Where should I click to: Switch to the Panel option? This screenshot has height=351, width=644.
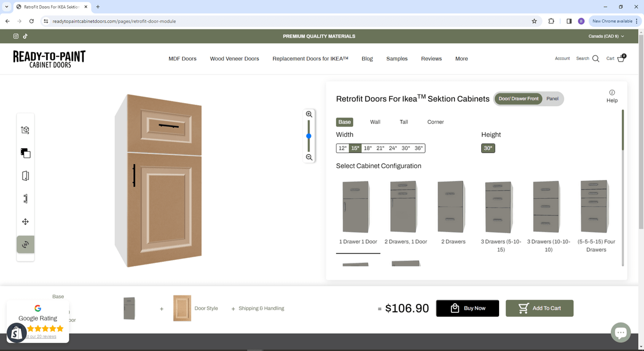click(x=553, y=99)
